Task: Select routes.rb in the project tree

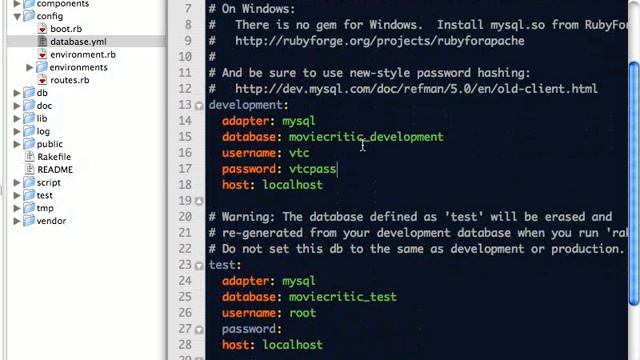Action: click(x=70, y=80)
